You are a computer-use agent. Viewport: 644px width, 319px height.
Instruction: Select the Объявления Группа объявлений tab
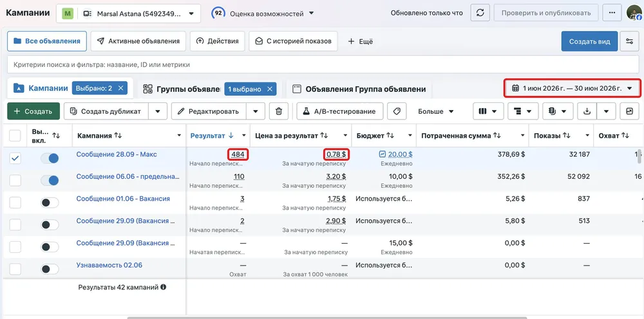click(359, 89)
